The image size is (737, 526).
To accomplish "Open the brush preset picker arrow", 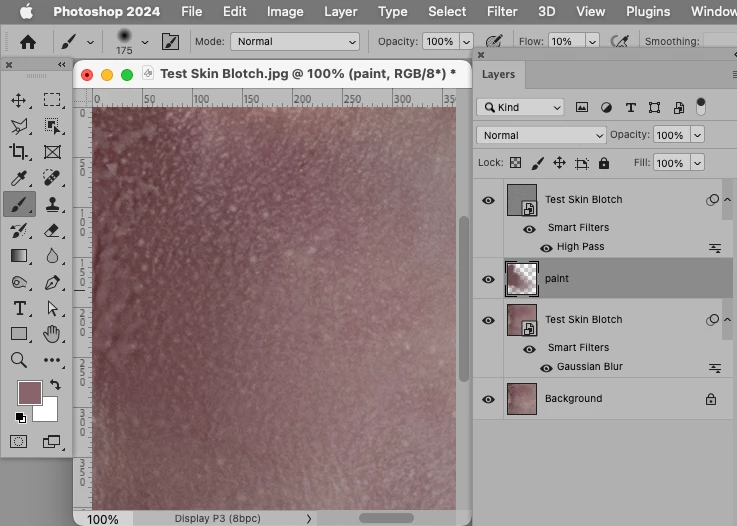I will tap(145, 42).
